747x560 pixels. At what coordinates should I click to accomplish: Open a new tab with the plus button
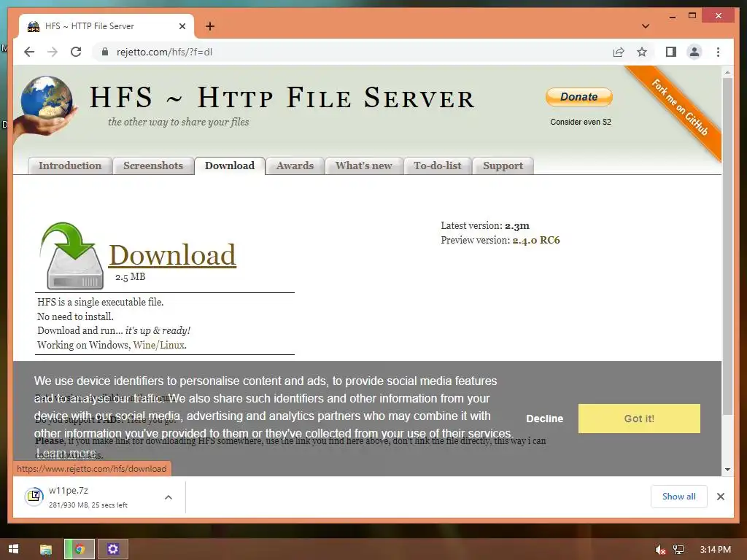pyautogui.click(x=209, y=26)
